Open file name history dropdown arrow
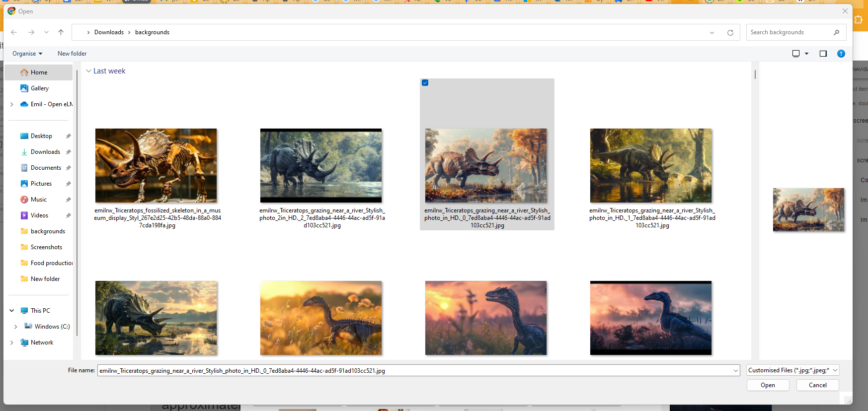The height and width of the screenshot is (411, 868). pyautogui.click(x=736, y=371)
